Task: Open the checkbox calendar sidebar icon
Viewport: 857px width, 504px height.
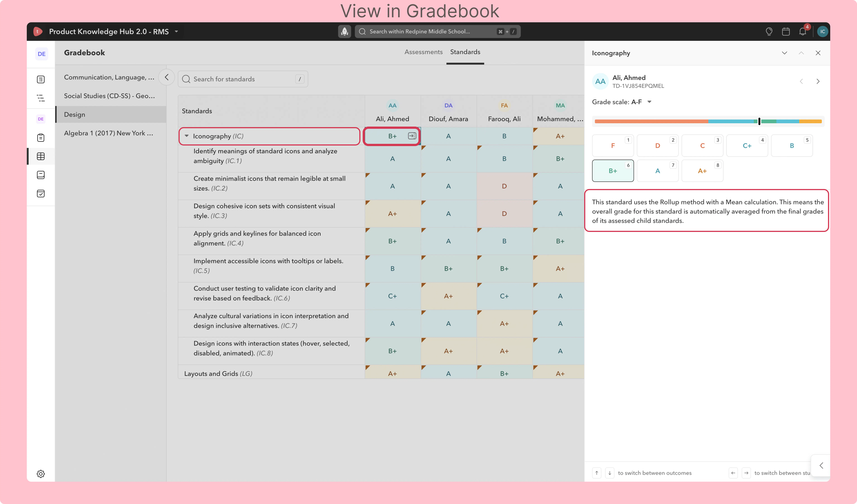Action: [41, 194]
